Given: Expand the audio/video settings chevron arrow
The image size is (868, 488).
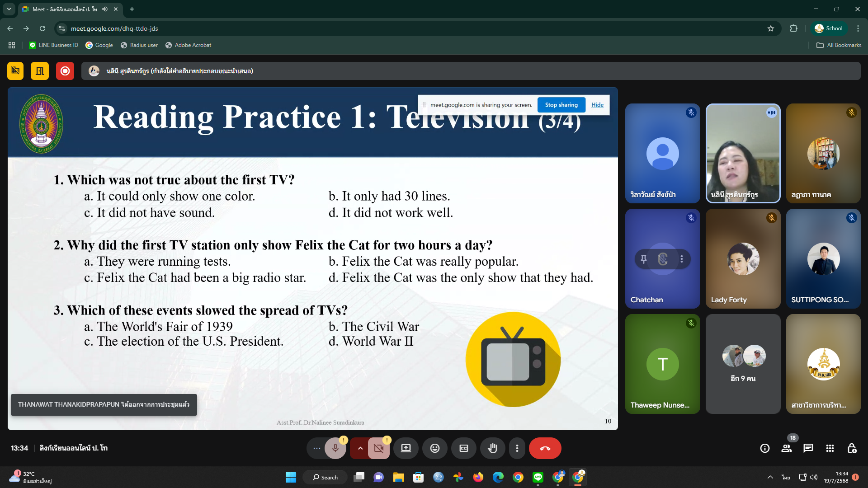Looking at the screenshot, I should [x=360, y=448].
